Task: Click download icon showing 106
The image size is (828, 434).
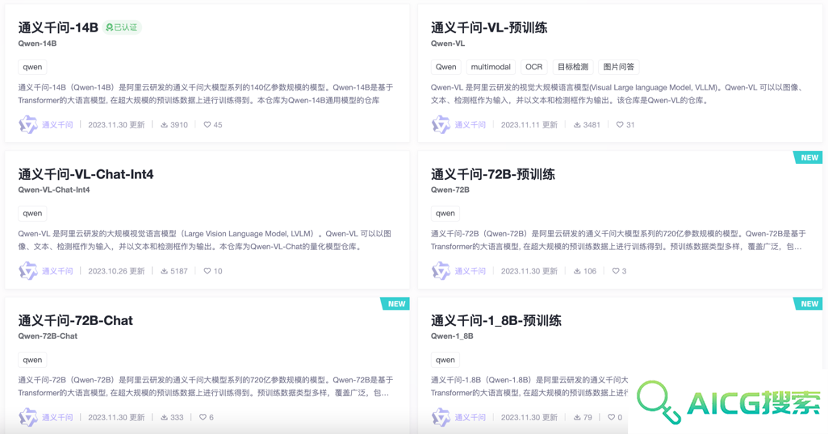Action: coord(577,271)
